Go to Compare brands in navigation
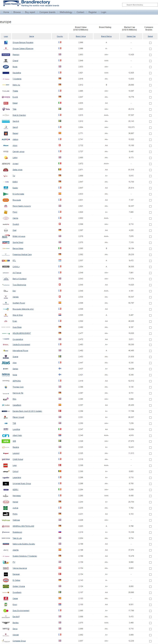The width and height of the screenshot is (158, 644). click(47, 12)
